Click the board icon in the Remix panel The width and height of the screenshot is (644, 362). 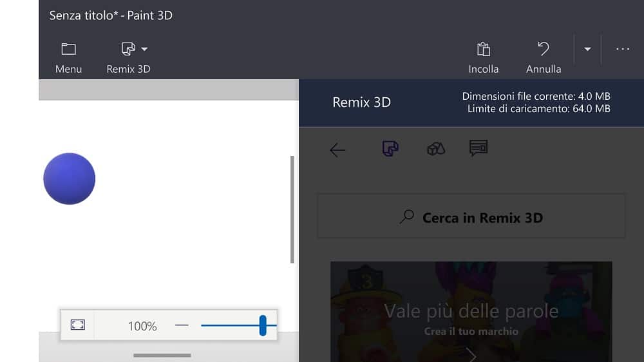478,148
